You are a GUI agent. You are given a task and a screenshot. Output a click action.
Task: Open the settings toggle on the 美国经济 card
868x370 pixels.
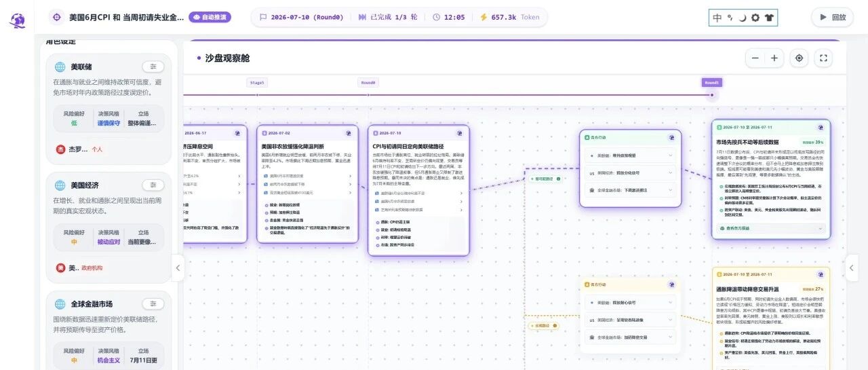153,185
